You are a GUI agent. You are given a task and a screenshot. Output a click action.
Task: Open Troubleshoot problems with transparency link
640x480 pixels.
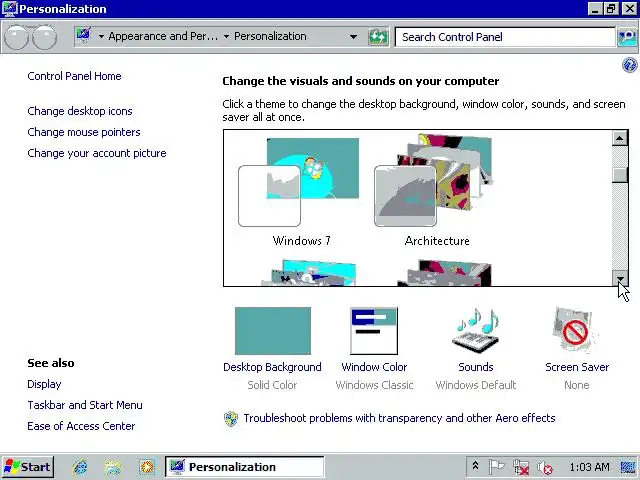click(399, 418)
